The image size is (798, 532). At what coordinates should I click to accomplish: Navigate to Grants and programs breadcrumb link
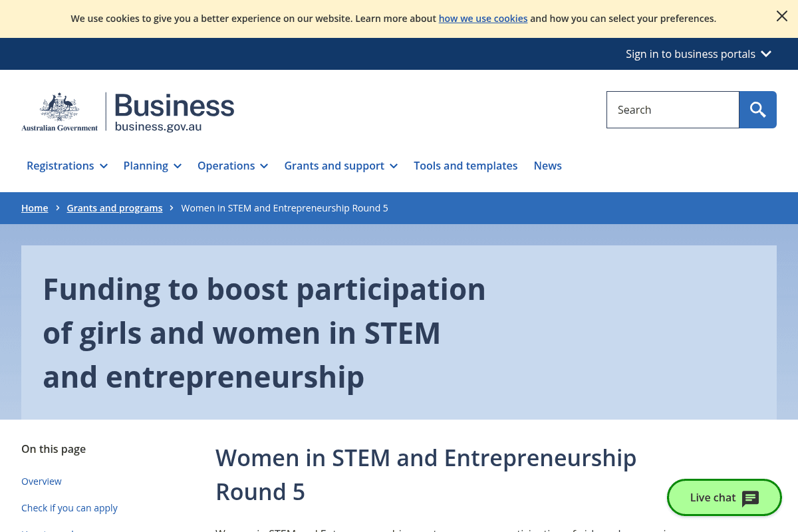114,207
